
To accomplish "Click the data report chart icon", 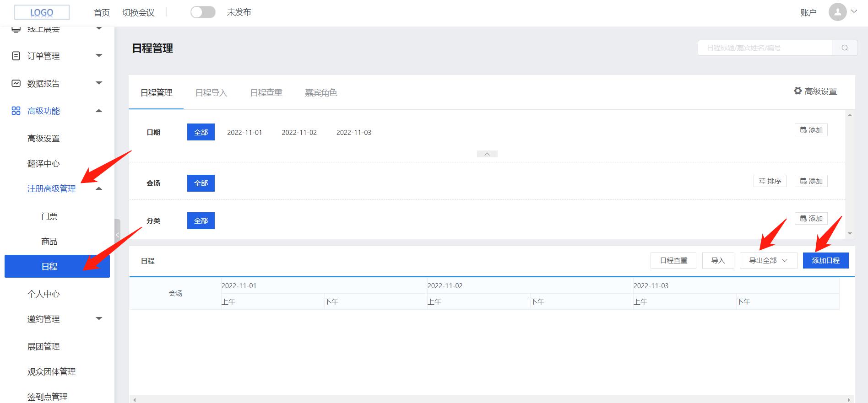I will click(x=16, y=83).
